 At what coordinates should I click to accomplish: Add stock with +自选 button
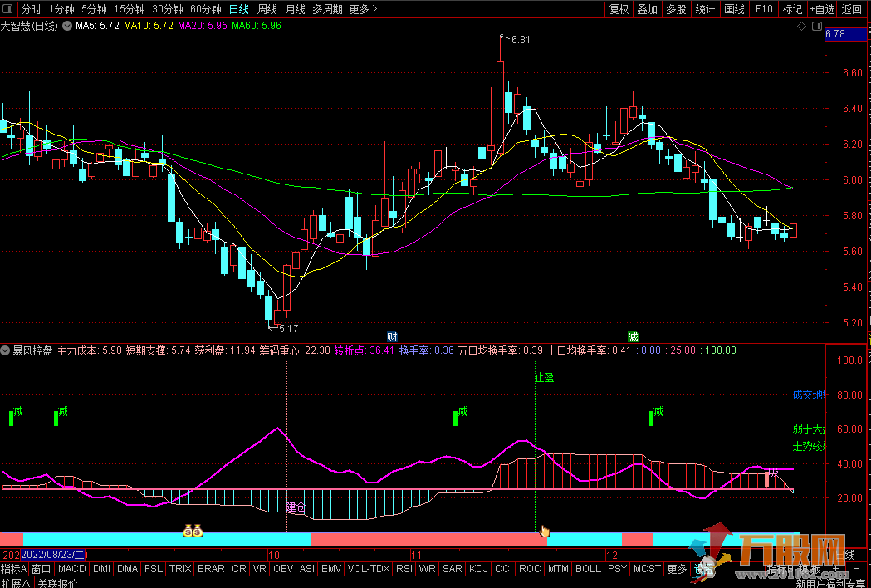[822, 9]
